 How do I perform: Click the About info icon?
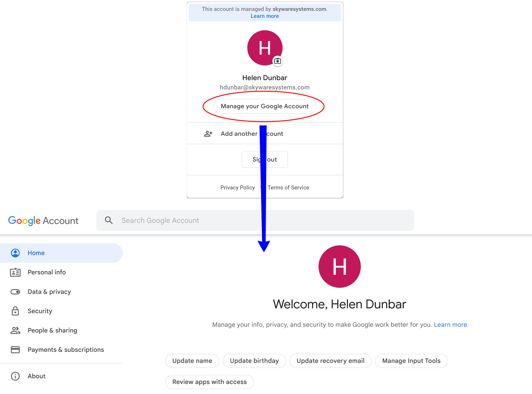pos(15,376)
